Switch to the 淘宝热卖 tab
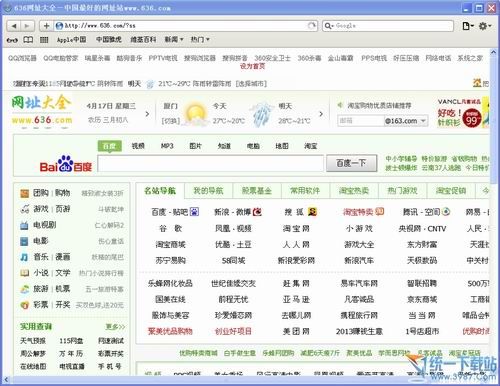The image size is (500, 386). [x=354, y=191]
